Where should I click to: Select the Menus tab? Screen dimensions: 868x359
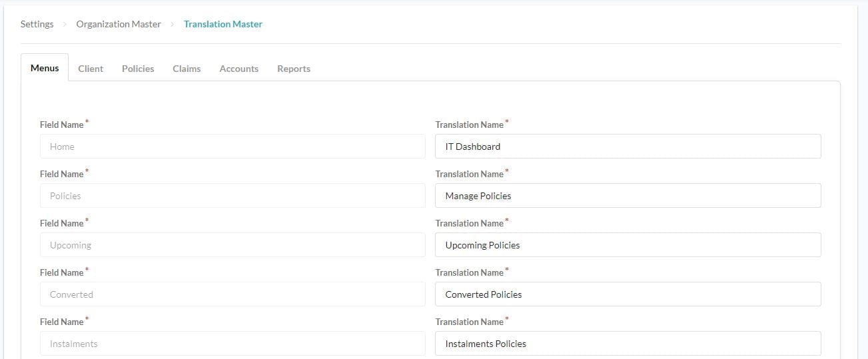click(45, 68)
